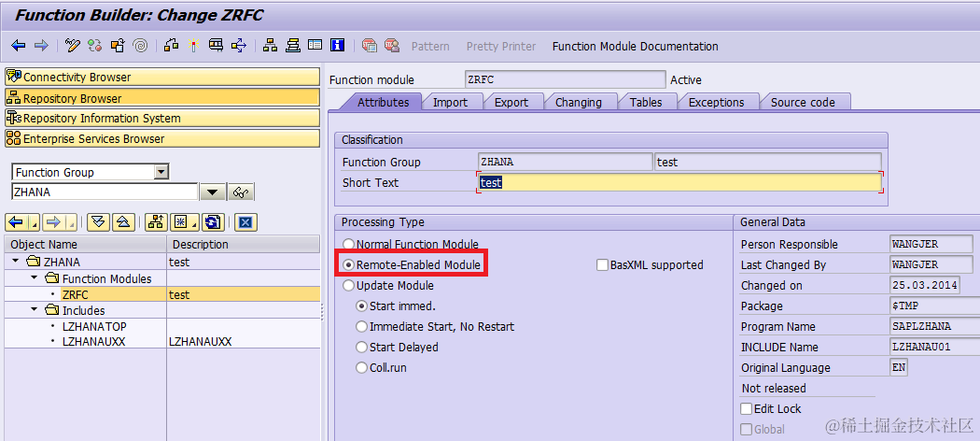Collapse the ZHANA root tree node
980x441 pixels.
[16, 262]
